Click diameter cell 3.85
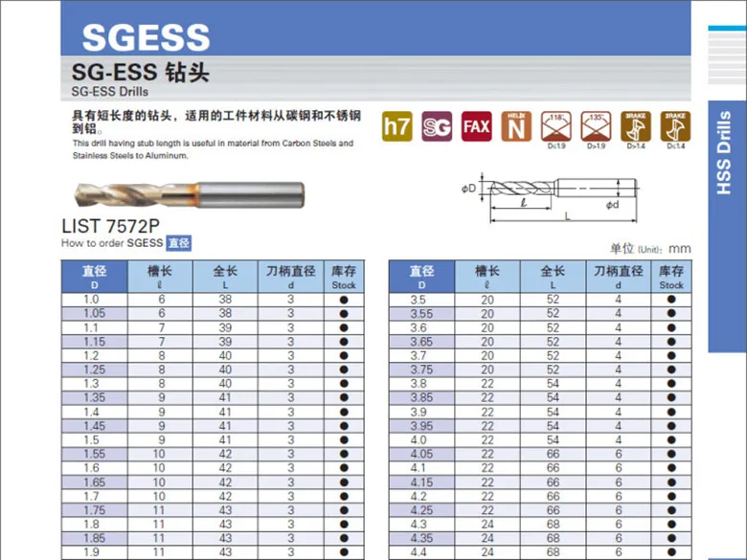The height and width of the screenshot is (560, 747). click(x=421, y=397)
